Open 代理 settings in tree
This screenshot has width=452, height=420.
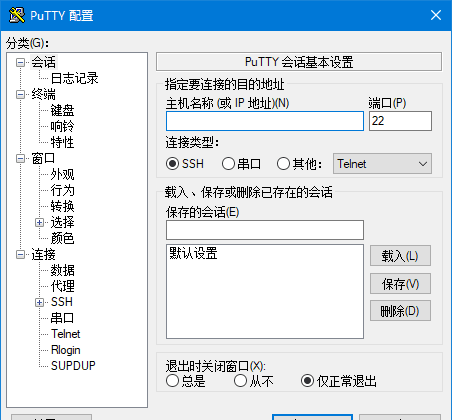click(x=62, y=286)
